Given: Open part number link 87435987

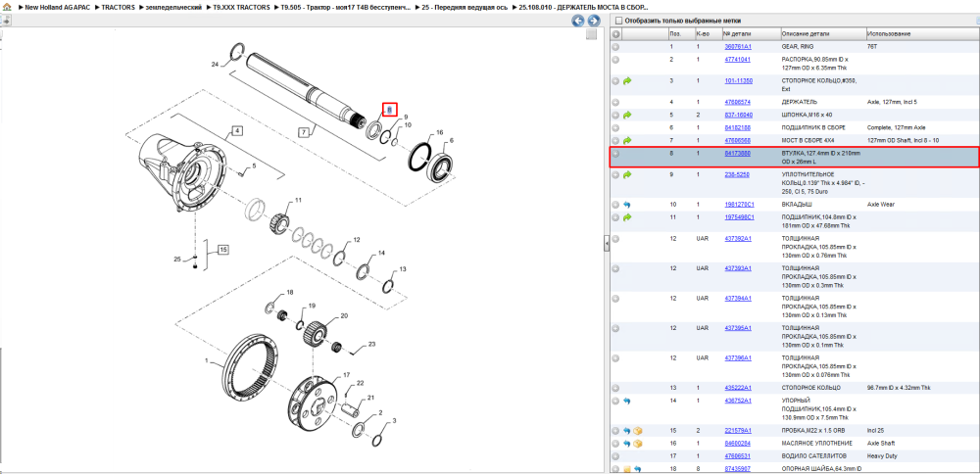Looking at the screenshot, I should coord(738,468).
